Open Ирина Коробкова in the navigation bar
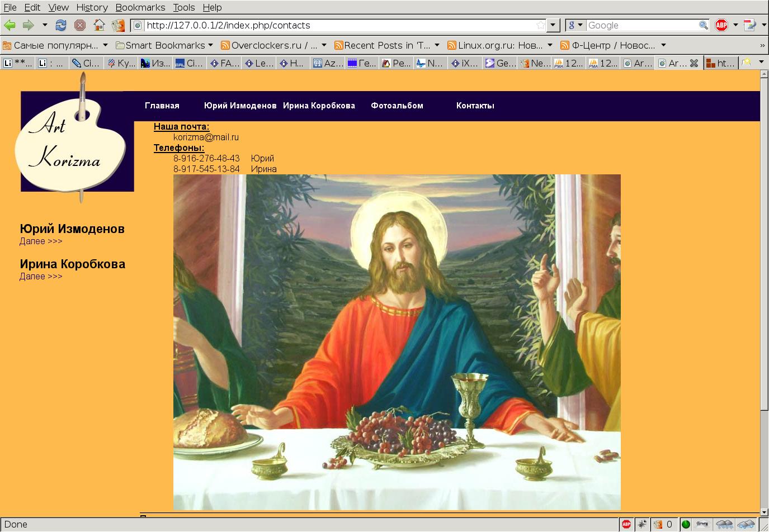Screen dimensions: 769x532 pyautogui.click(x=319, y=106)
